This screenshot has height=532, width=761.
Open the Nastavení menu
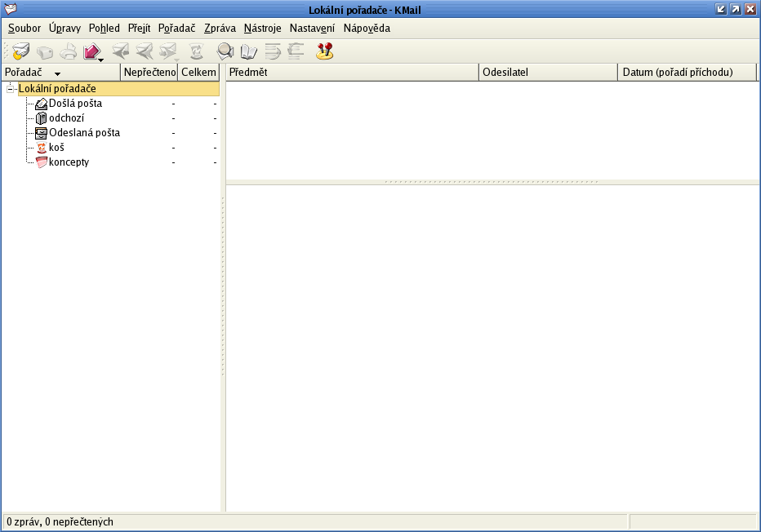tap(312, 28)
